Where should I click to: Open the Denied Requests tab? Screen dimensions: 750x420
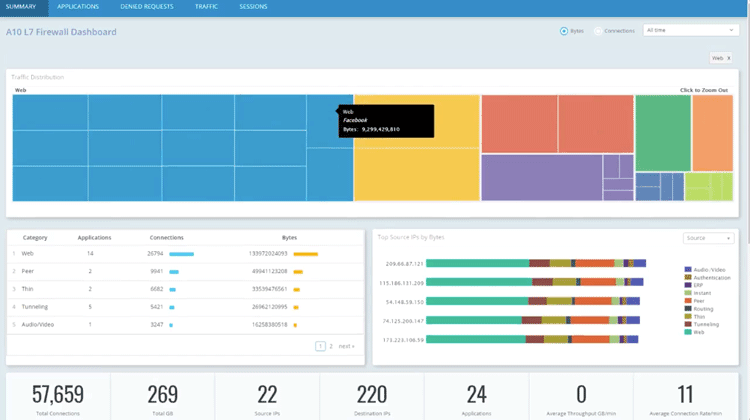coord(147,7)
